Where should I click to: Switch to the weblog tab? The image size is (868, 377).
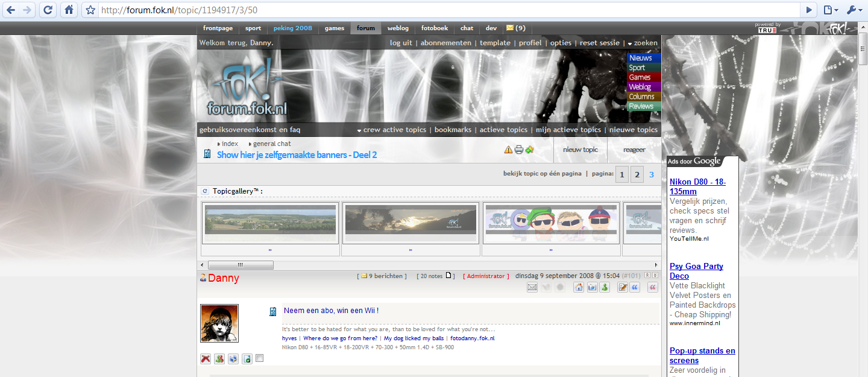click(x=398, y=28)
